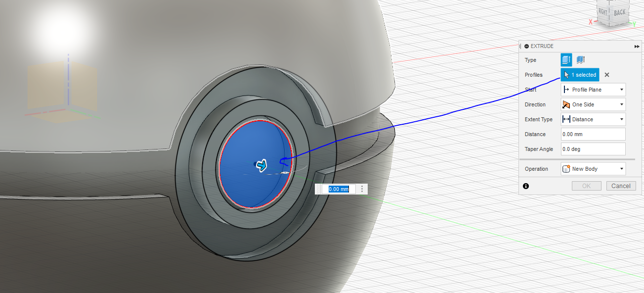
Task: Click the info icon in Extrude dialog
Action: (x=526, y=186)
